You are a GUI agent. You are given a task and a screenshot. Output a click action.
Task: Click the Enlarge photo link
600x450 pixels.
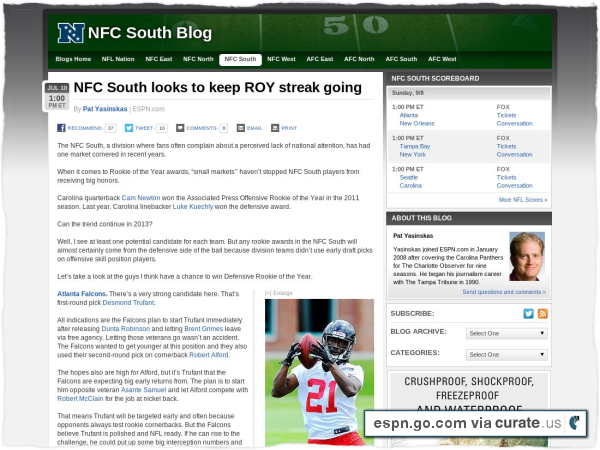tap(279, 293)
